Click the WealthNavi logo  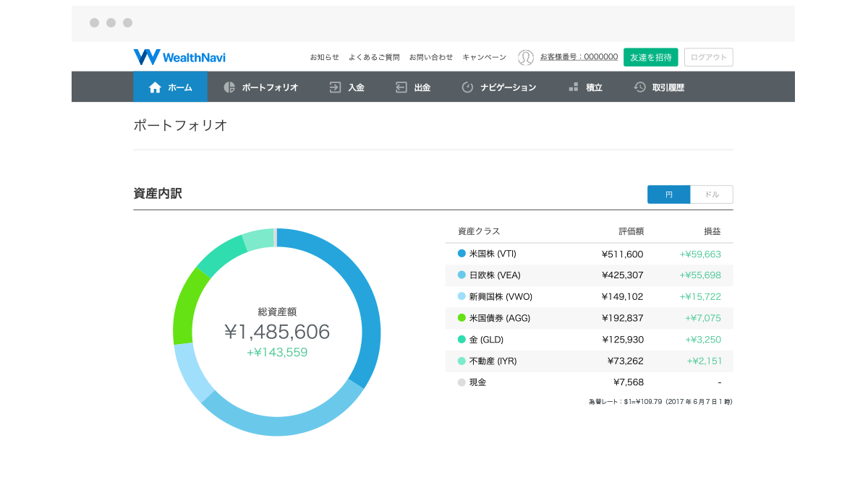(x=179, y=57)
